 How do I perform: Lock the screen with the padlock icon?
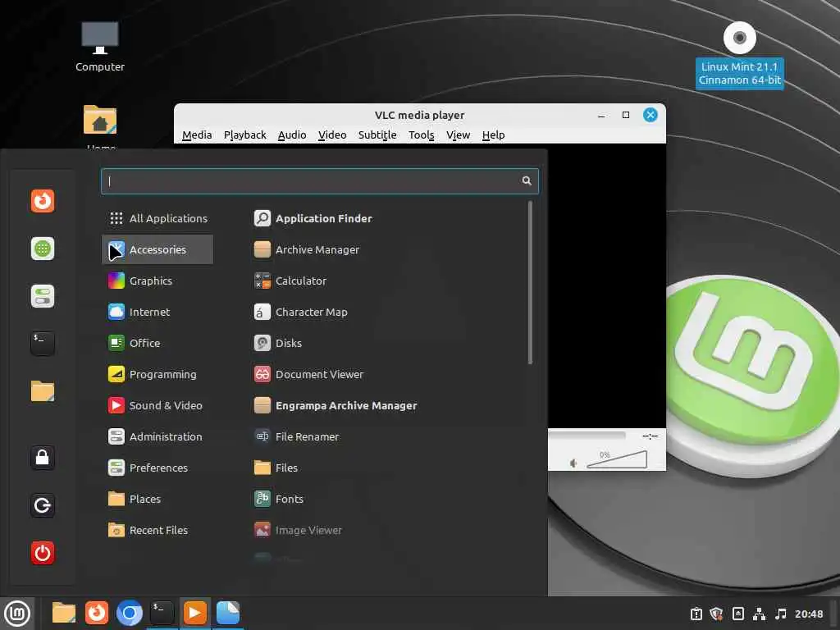coord(43,458)
